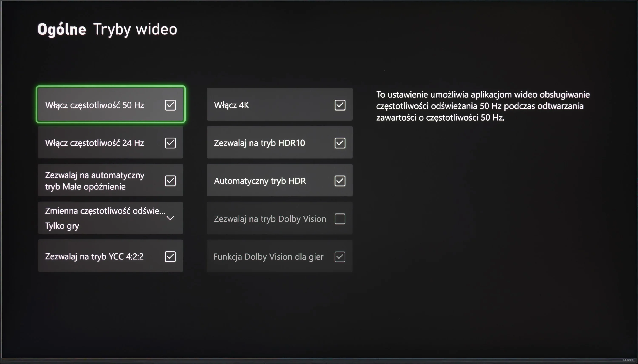The height and width of the screenshot is (364, 638).
Task: Expand the variable refresh rate chevron
Action: [170, 218]
